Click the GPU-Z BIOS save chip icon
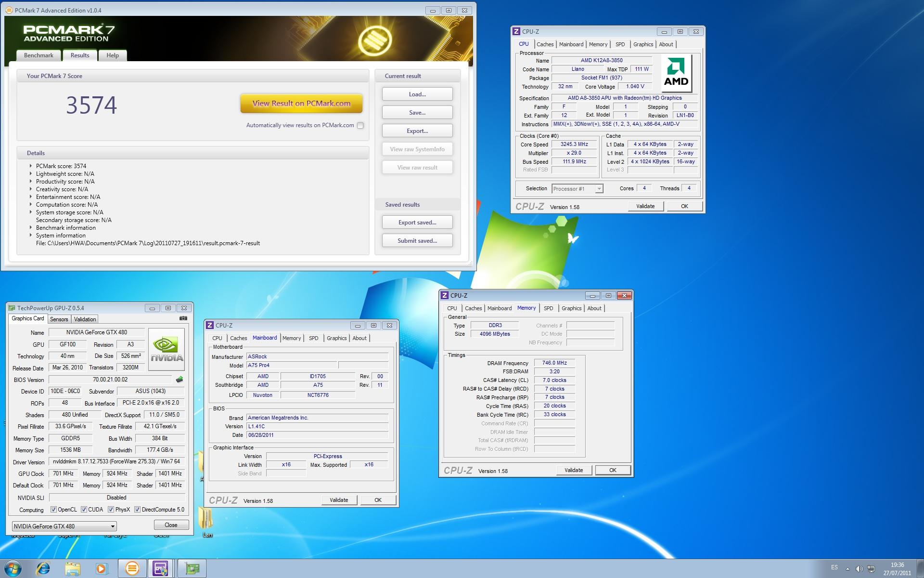Screen dimensions: 924x578 pos(180,380)
